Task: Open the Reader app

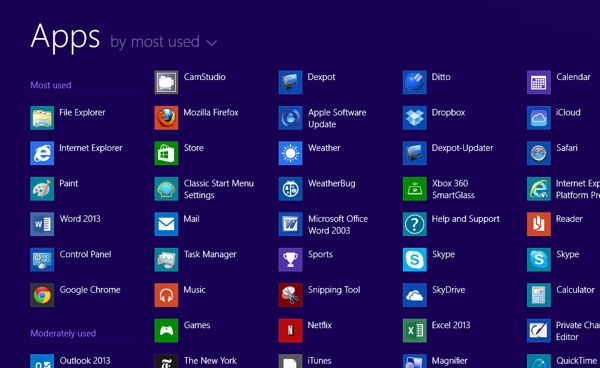Action: tap(554, 224)
